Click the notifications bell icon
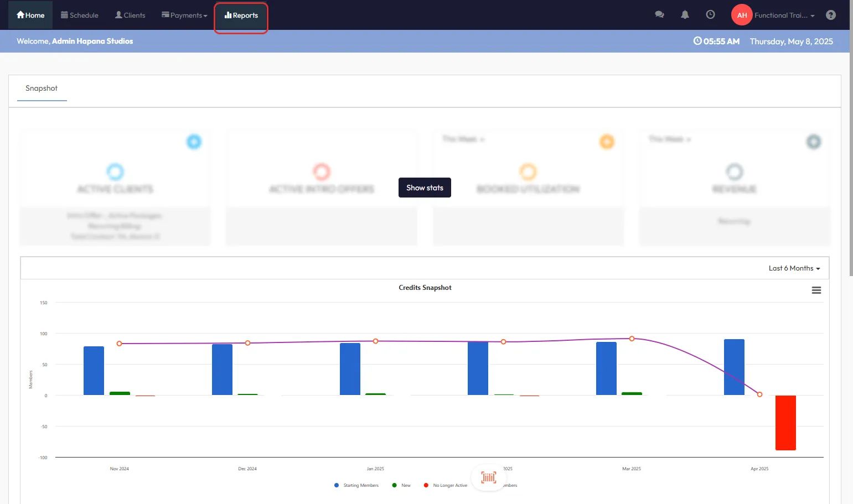This screenshot has height=504, width=853. [x=685, y=15]
